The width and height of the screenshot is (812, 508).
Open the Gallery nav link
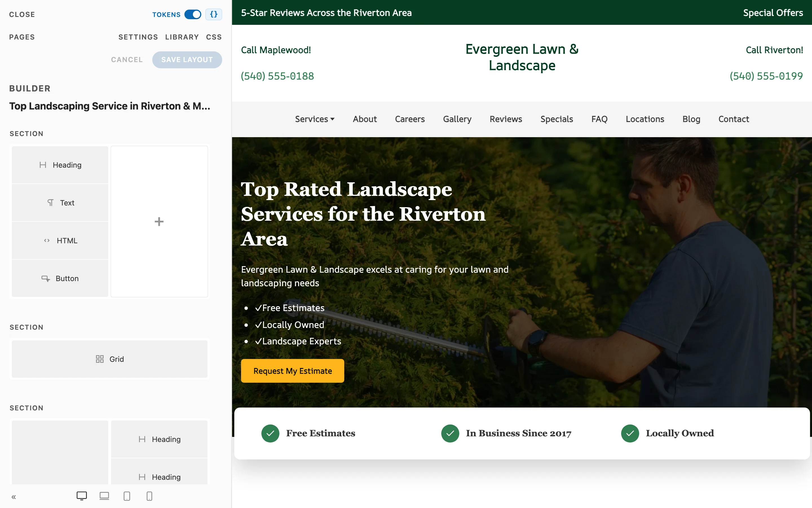click(457, 119)
